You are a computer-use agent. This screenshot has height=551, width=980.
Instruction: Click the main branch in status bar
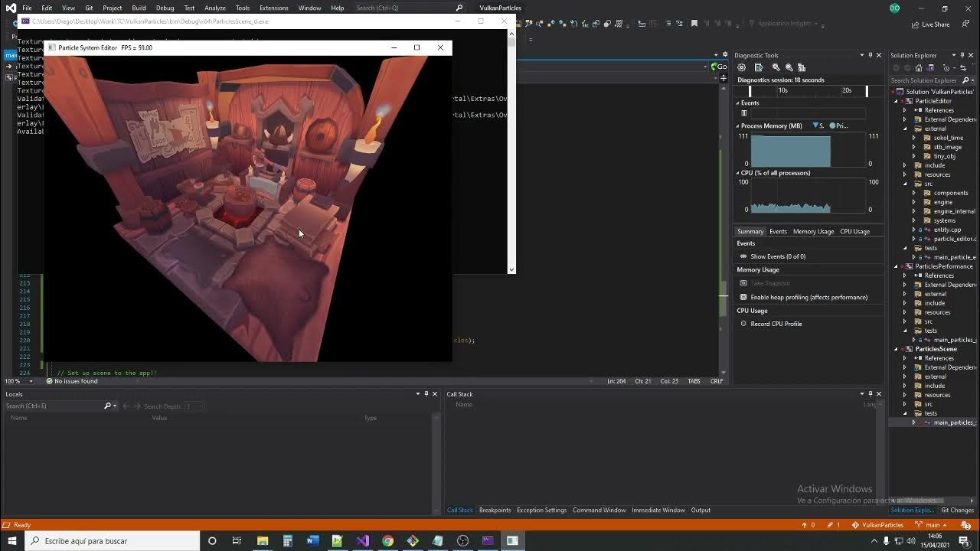(x=931, y=525)
